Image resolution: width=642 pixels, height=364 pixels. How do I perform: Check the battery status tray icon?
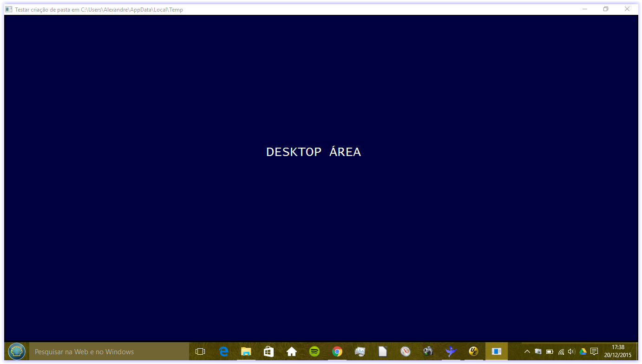coord(550,351)
